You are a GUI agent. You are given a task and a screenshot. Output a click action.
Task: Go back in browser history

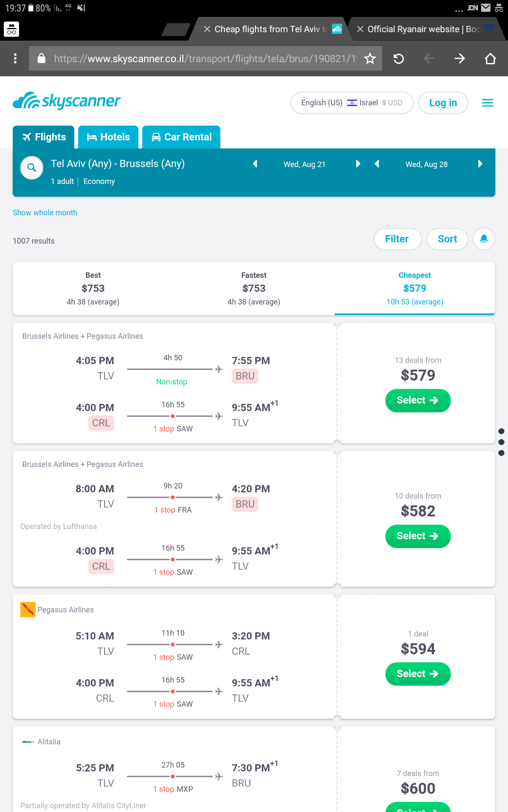point(429,58)
